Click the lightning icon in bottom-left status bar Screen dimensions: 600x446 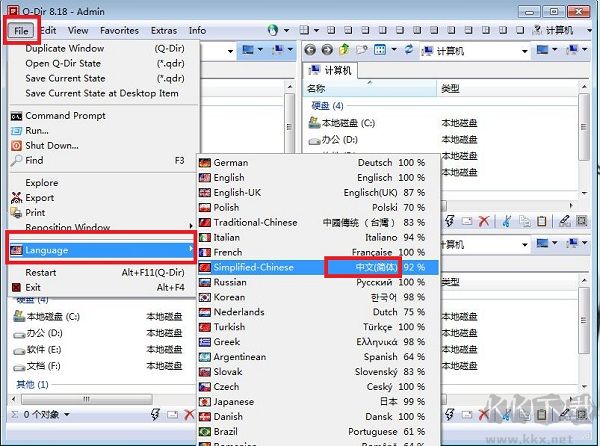[x=155, y=414]
